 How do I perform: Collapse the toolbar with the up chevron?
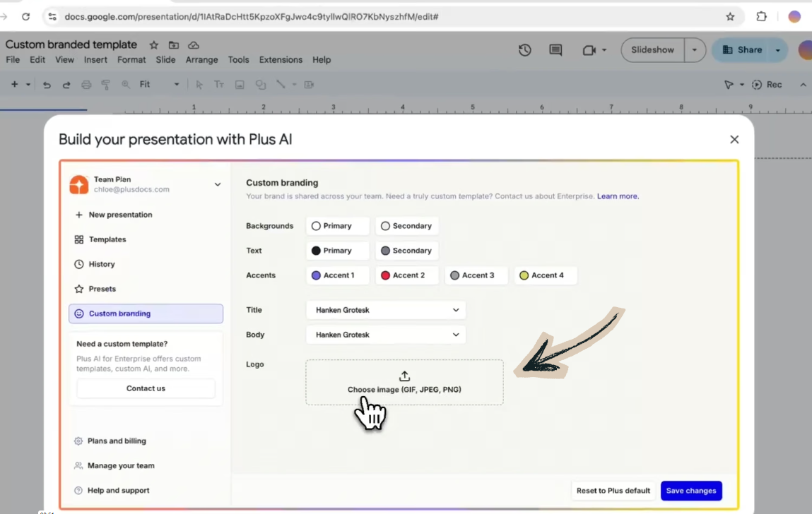click(x=803, y=85)
